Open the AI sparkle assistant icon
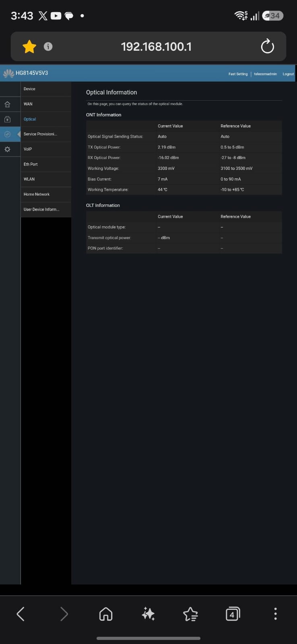Screen dimensions: 297x644 tap(148, 614)
